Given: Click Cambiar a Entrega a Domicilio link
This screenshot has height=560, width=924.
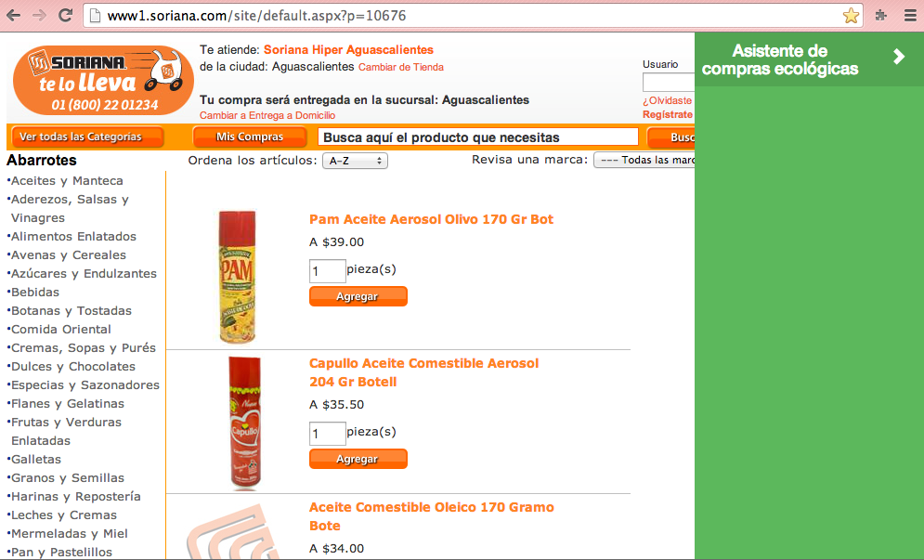Looking at the screenshot, I should (x=267, y=115).
